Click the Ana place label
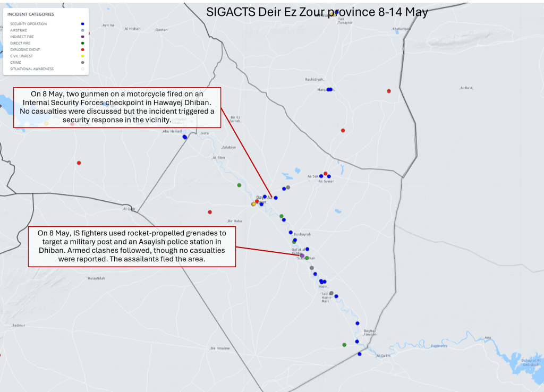The image size is (544, 392). 488,337
